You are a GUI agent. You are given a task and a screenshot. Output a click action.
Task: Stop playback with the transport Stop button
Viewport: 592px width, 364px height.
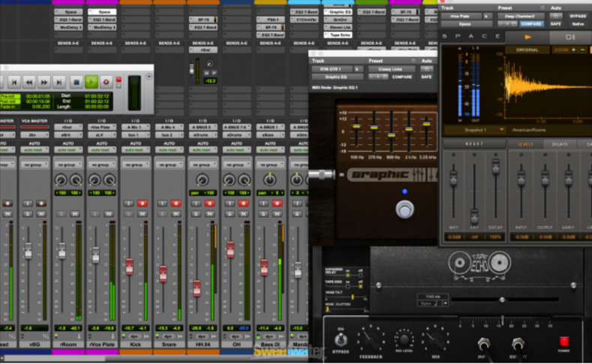(x=77, y=82)
